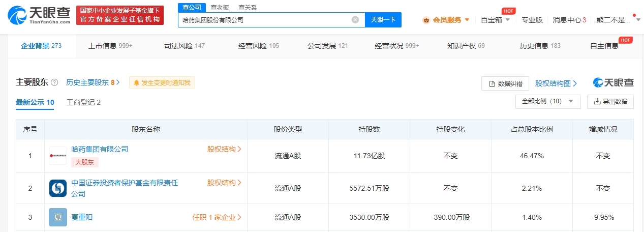
Task: Select the 经营风险 105 tab
Action: click(259, 46)
